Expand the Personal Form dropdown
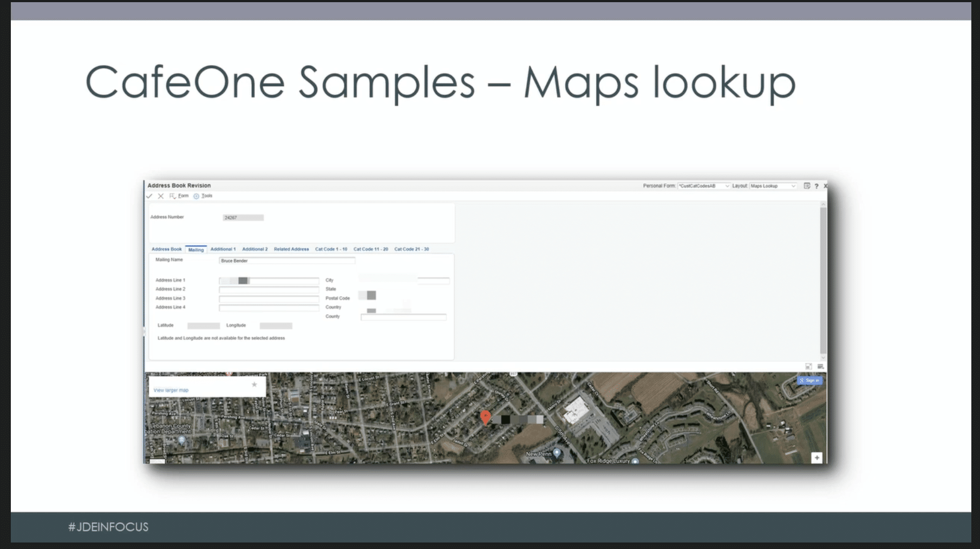The image size is (980, 549). tap(728, 186)
